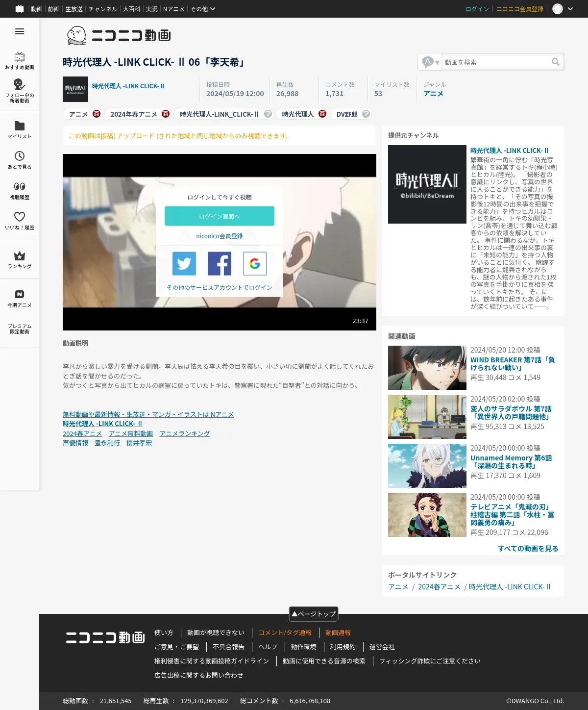
Task: Open フォロー中の新着動画 icon
Action: tap(20, 84)
